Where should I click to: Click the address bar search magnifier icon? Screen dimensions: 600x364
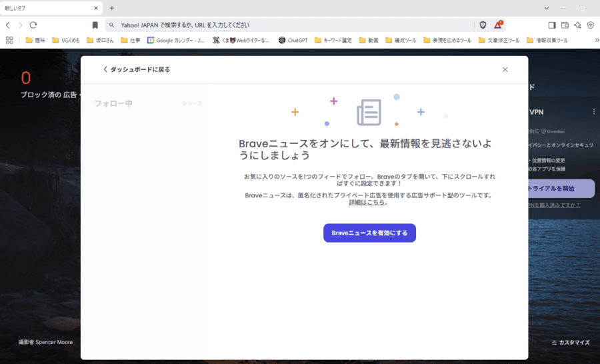[x=111, y=25]
